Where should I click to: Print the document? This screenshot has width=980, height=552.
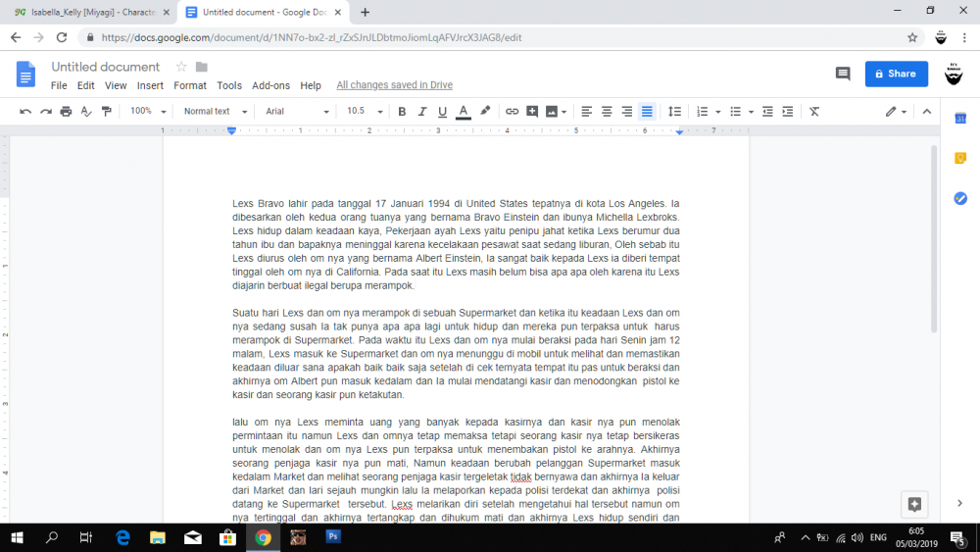tap(66, 111)
